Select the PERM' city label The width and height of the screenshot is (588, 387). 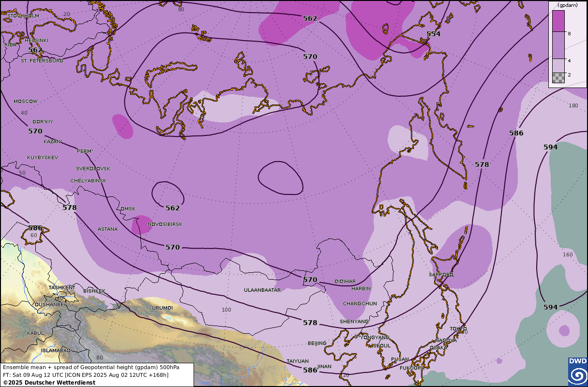(85, 151)
